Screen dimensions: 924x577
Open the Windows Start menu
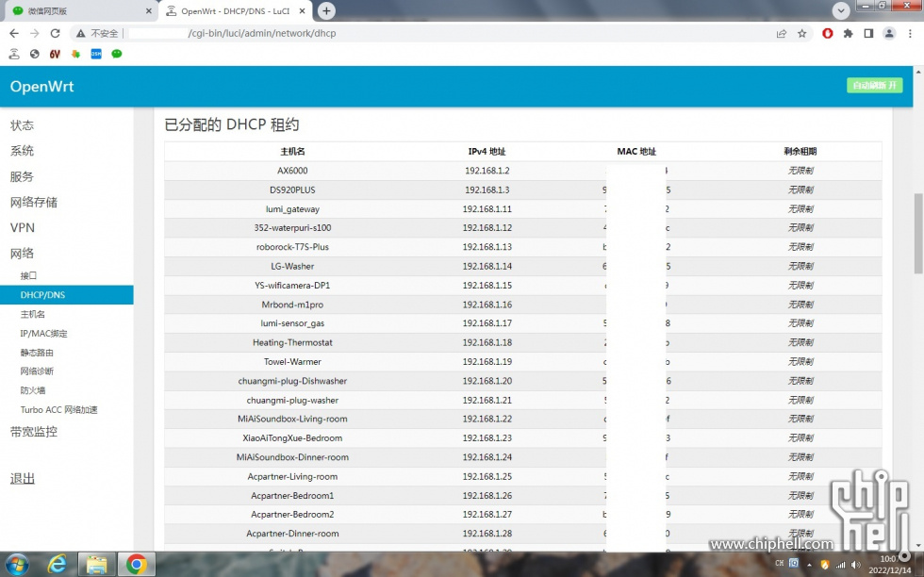(17, 564)
